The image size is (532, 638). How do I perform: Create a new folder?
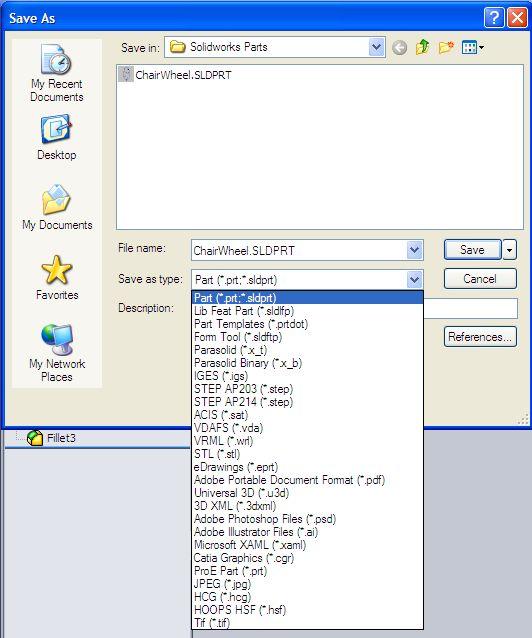[446, 48]
